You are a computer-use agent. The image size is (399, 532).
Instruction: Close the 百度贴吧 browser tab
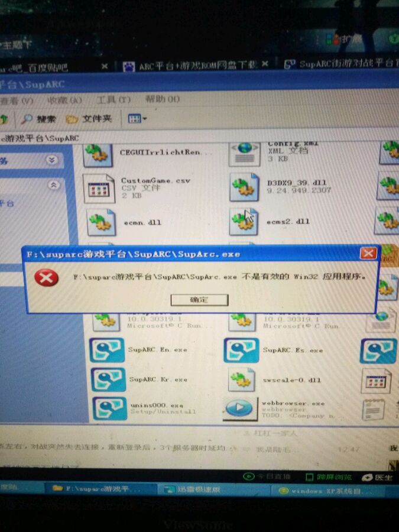tap(105, 66)
